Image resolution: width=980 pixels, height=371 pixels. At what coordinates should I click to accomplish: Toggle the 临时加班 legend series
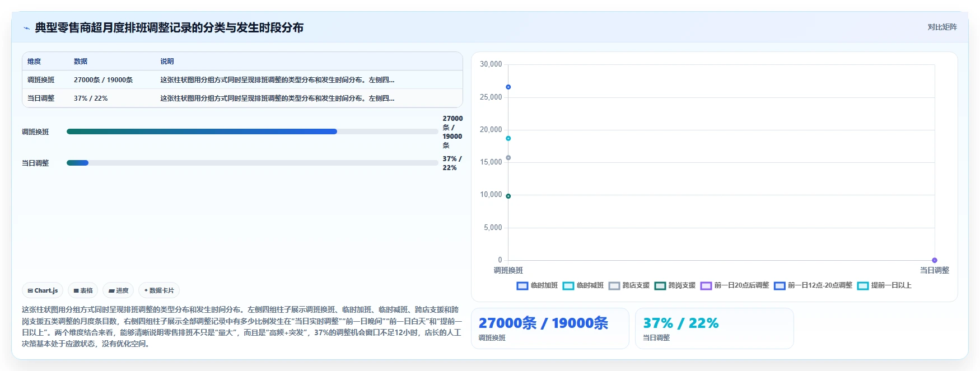pos(537,285)
